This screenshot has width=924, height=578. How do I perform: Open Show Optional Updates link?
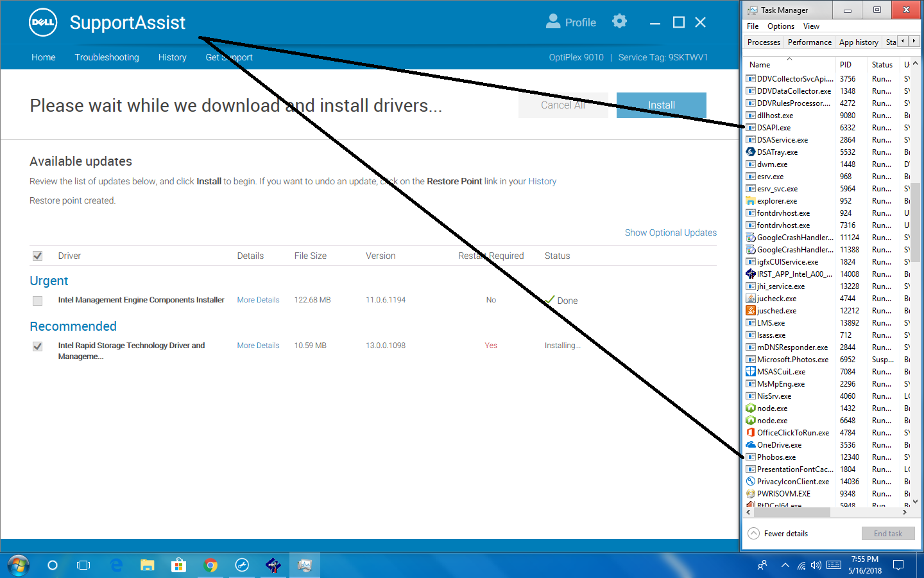[x=671, y=233]
